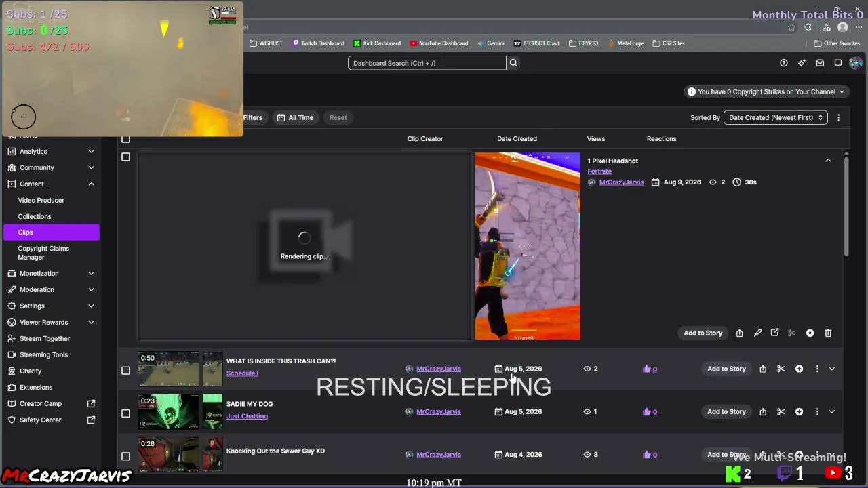Share the WHAT IS INSIDE THIS TRASH CAN clip
This screenshot has width=868, height=488.
click(x=763, y=369)
